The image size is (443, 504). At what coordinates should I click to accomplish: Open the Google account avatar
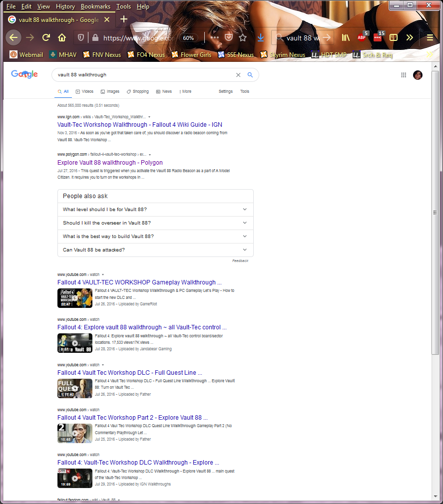coord(418,75)
